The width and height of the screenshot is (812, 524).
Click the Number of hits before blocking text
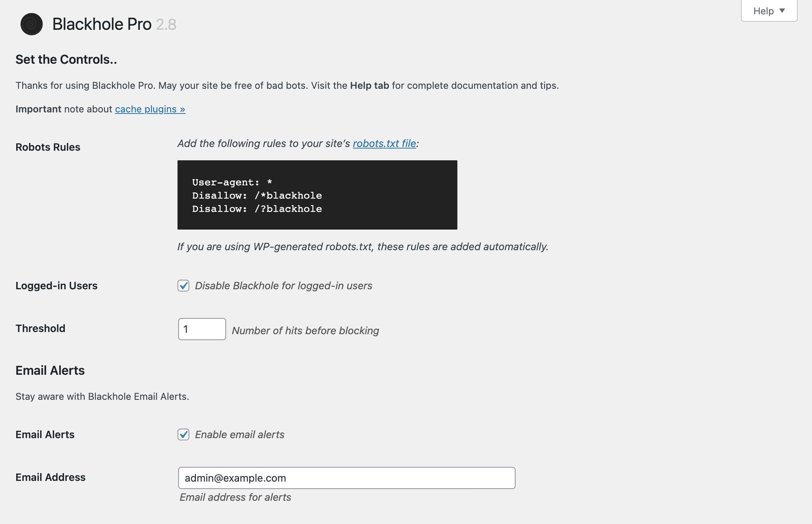(x=305, y=331)
